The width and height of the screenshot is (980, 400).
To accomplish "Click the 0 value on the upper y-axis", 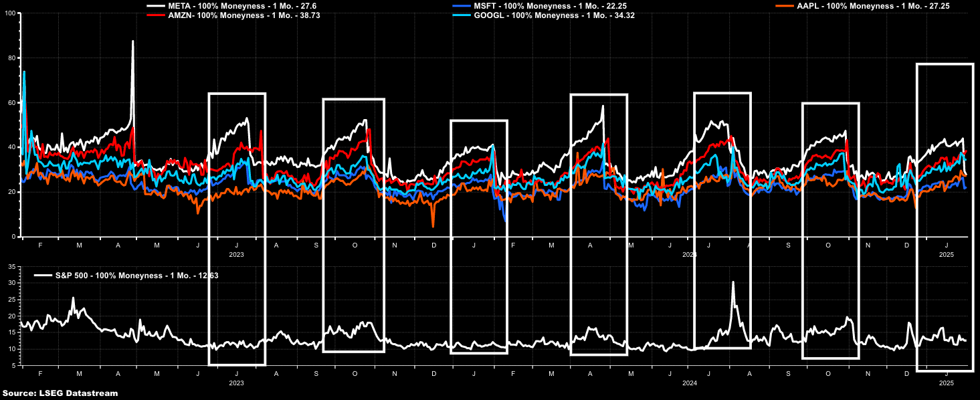I will (15, 237).
